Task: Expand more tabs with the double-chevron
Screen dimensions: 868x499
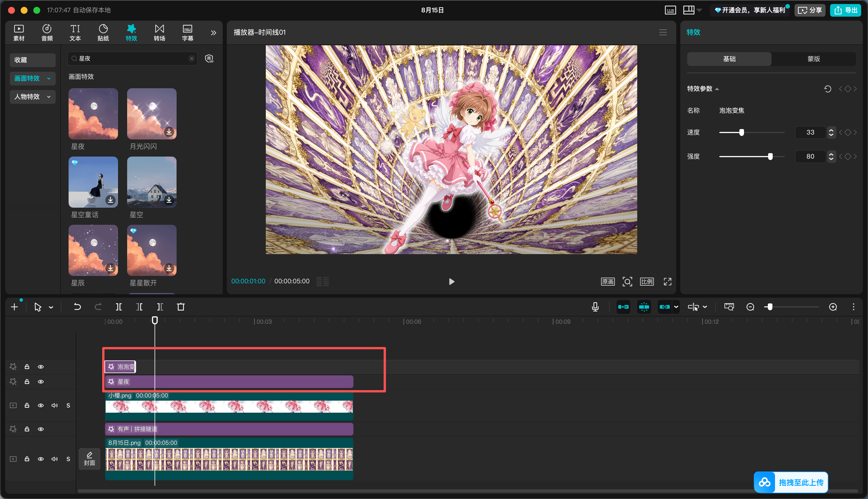Action: 213,33
